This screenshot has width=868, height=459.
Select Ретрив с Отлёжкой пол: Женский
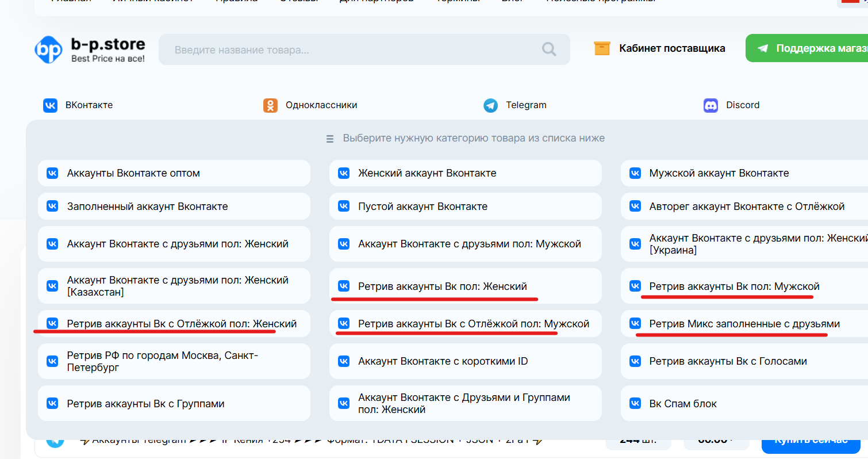174,324
